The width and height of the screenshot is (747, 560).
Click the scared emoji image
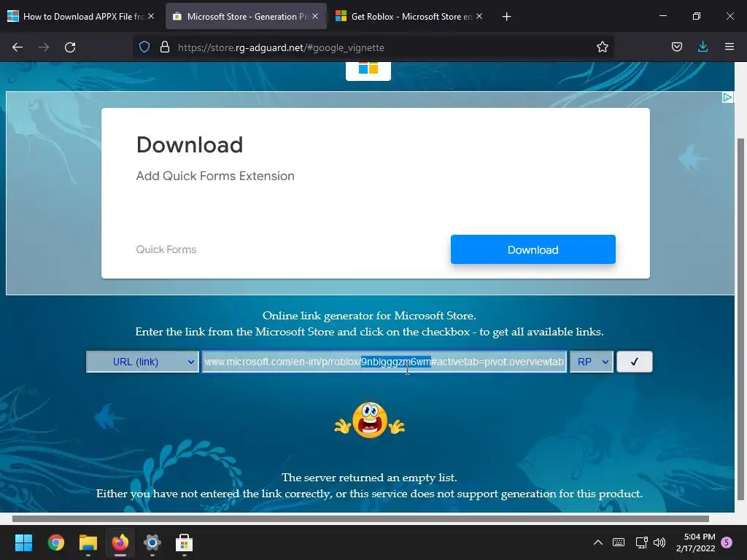[x=370, y=421]
